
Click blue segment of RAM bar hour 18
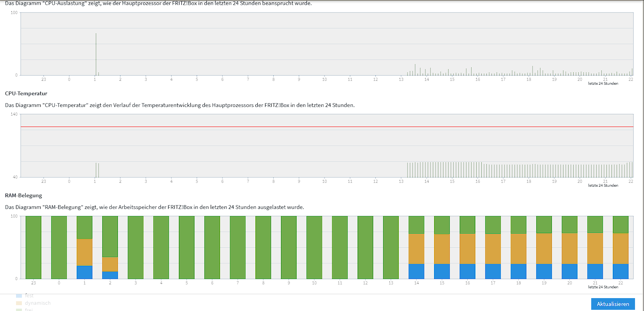click(x=518, y=272)
